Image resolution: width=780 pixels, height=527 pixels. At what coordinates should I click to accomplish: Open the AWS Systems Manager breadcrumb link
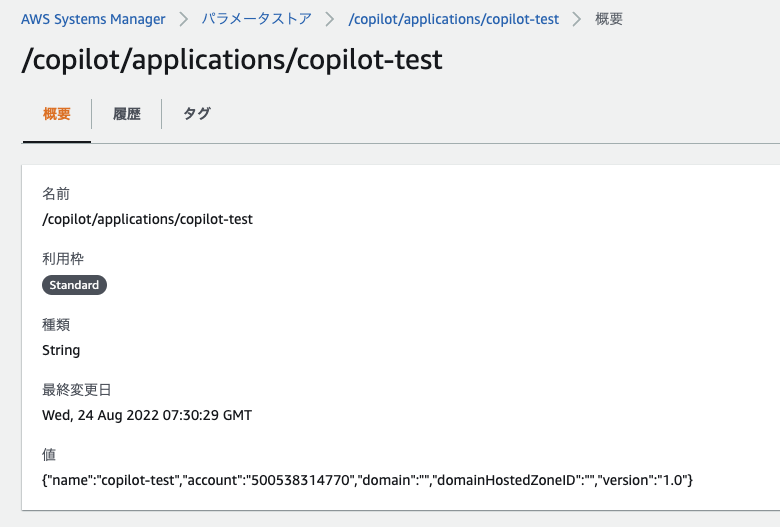coord(93,19)
